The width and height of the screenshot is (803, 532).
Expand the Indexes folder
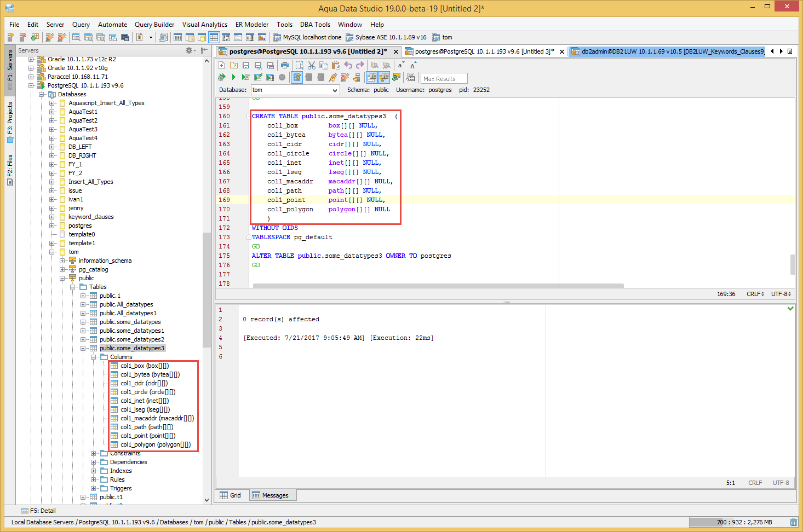94,471
